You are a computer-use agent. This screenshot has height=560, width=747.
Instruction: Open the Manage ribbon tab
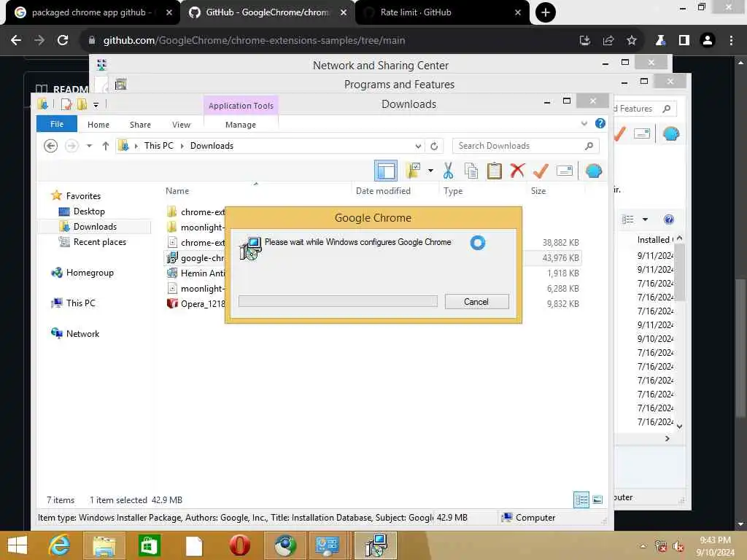(x=241, y=124)
